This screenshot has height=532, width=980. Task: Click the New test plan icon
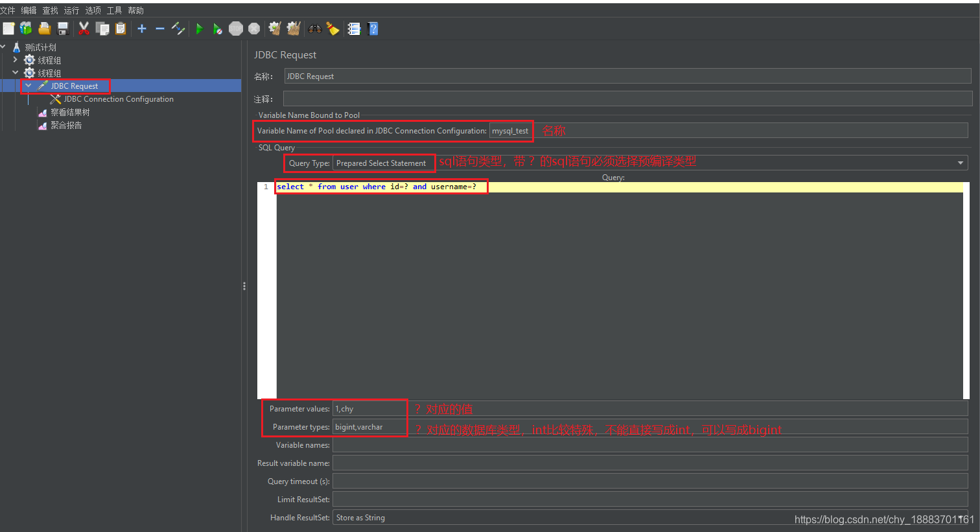tap(8, 29)
